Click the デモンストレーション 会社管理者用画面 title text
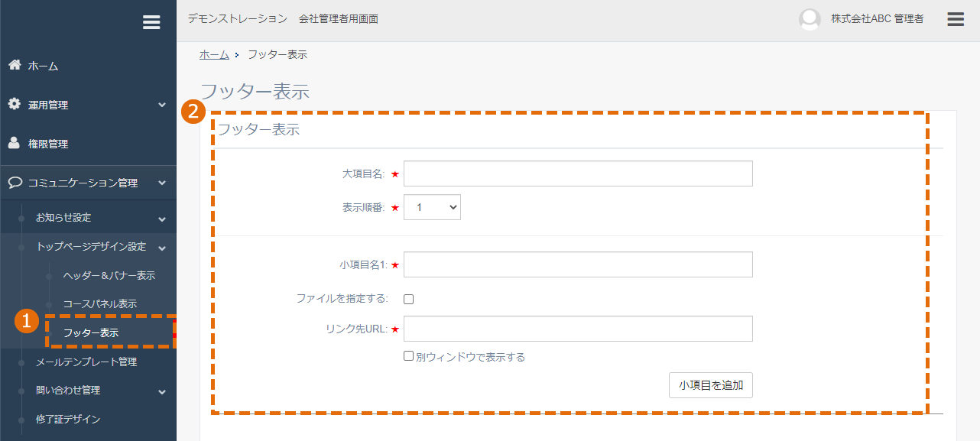This screenshot has height=441, width=980. 283,19
